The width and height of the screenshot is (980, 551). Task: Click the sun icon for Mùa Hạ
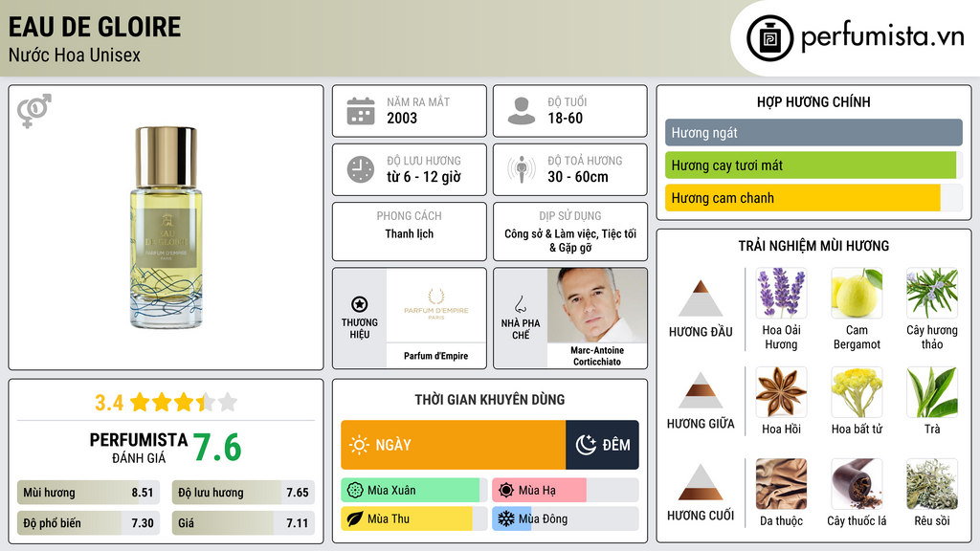pos(506,491)
